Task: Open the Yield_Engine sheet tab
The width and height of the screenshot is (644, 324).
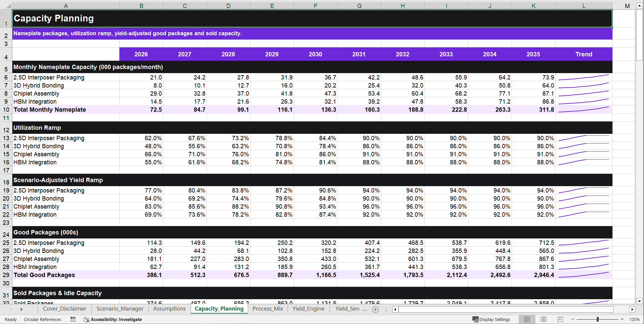Action: coord(308,309)
